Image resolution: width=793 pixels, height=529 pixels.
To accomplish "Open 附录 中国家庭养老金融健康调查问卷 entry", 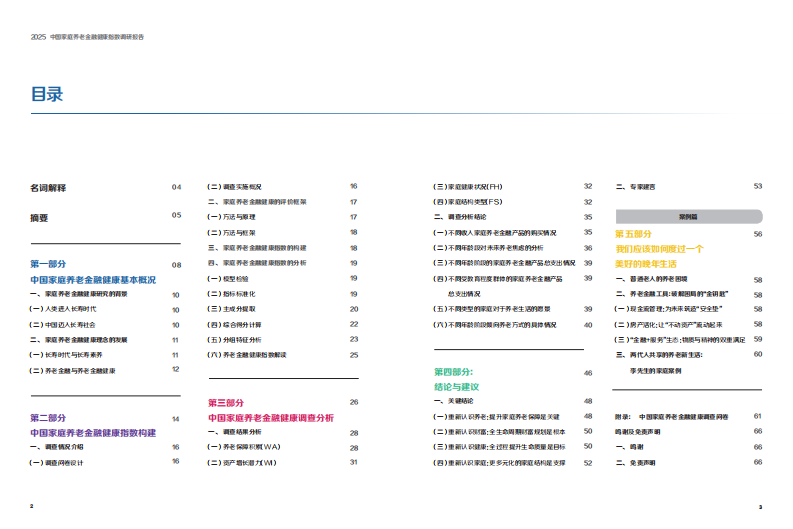I will (x=677, y=415).
